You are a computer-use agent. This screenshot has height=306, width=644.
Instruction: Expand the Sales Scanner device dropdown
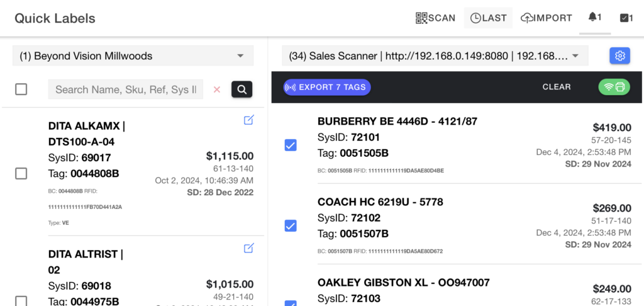435,56
